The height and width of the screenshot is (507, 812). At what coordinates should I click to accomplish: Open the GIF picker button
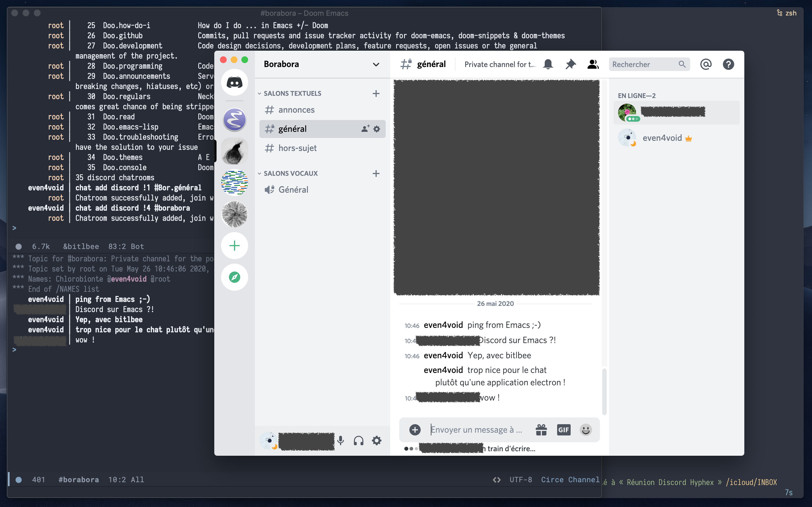(563, 430)
